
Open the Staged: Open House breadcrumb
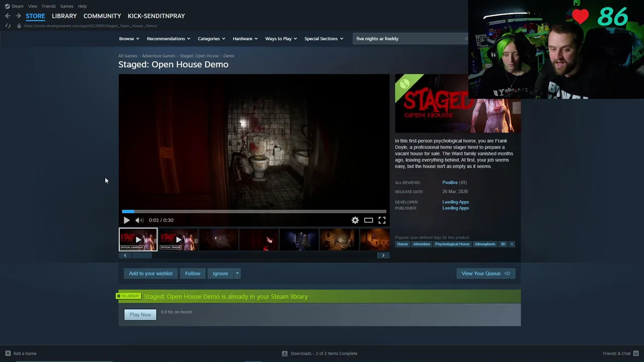click(x=199, y=56)
